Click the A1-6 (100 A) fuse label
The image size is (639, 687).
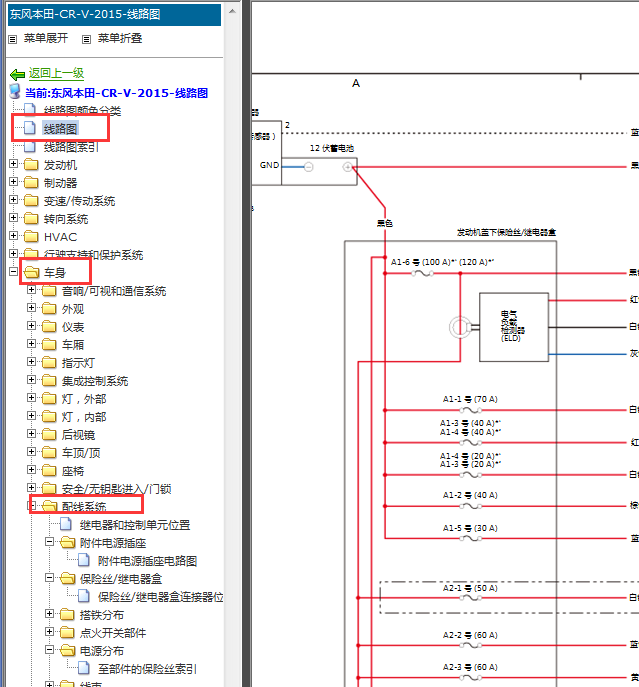[x=443, y=262]
